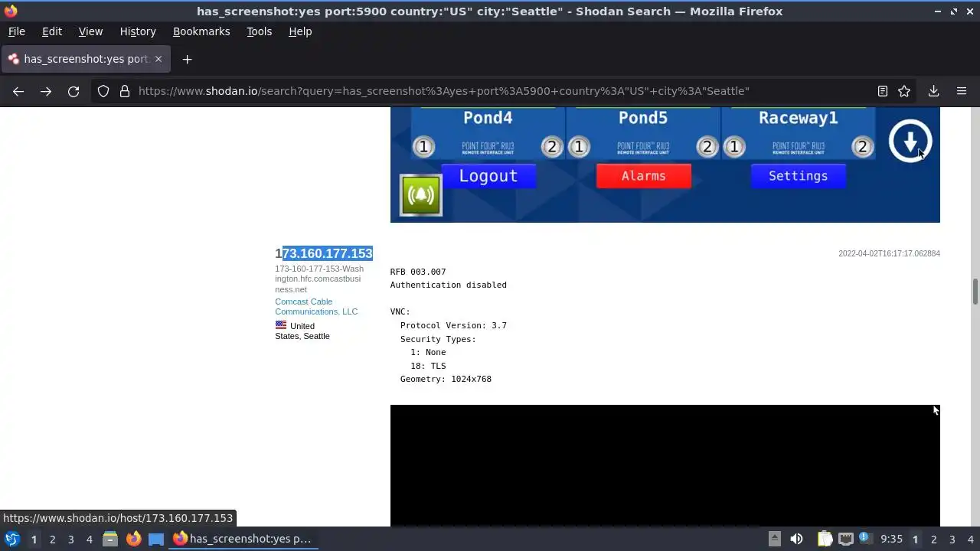Screen dimensions: 980x551
Task: Click the "Authentication disabled" text
Action: point(448,285)
